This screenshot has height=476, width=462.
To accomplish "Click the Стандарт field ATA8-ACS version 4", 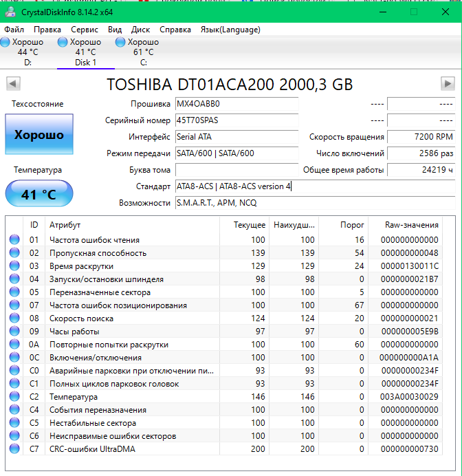I will [315, 186].
